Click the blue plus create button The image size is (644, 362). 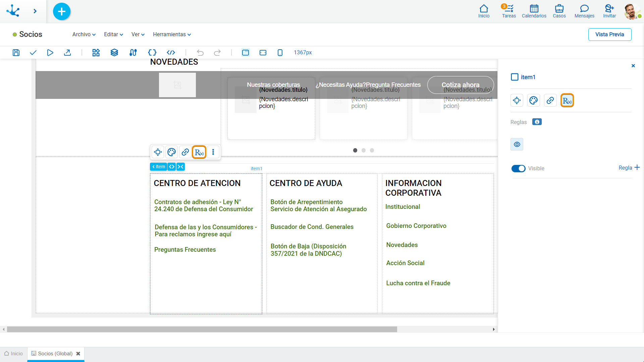pyautogui.click(x=62, y=11)
